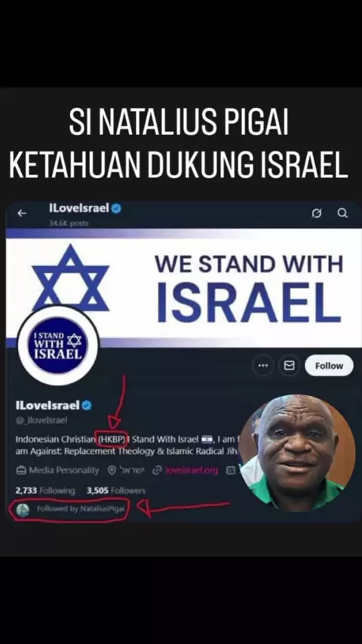Open the I Stand With Israel profile picture
Image resolution: width=362 pixels, height=644 pixels.
pyautogui.click(x=58, y=345)
